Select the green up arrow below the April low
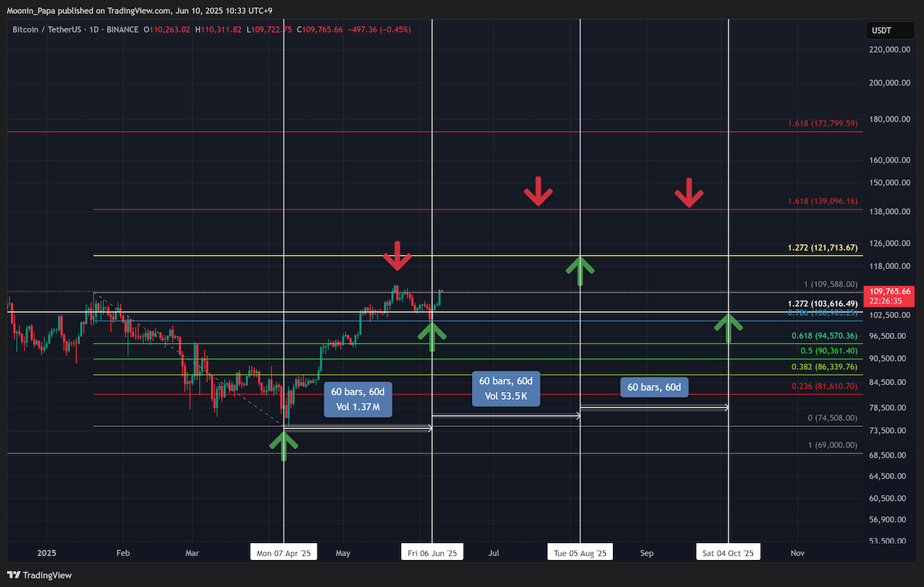Image resolution: width=924 pixels, height=587 pixels. tap(283, 445)
